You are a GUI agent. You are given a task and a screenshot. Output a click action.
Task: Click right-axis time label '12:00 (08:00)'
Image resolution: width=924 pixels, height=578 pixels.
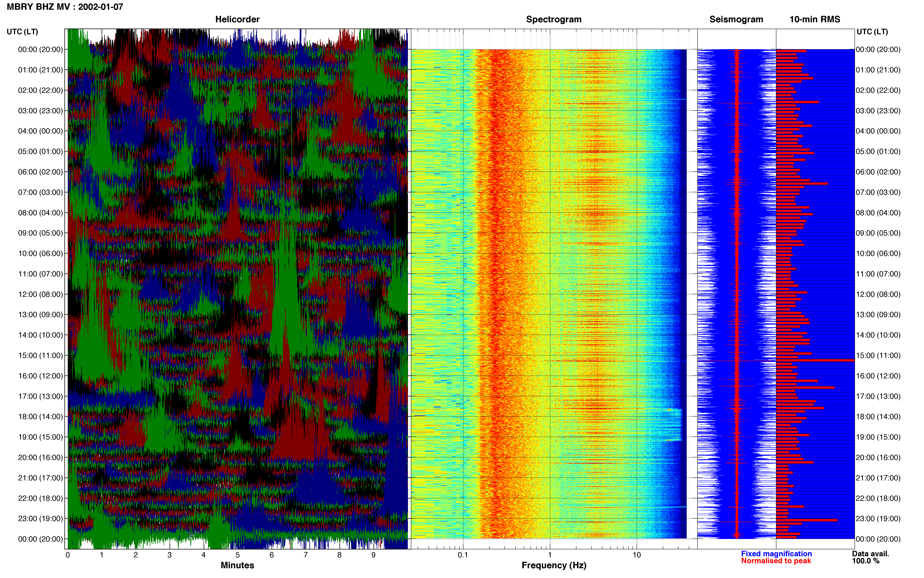(878, 294)
